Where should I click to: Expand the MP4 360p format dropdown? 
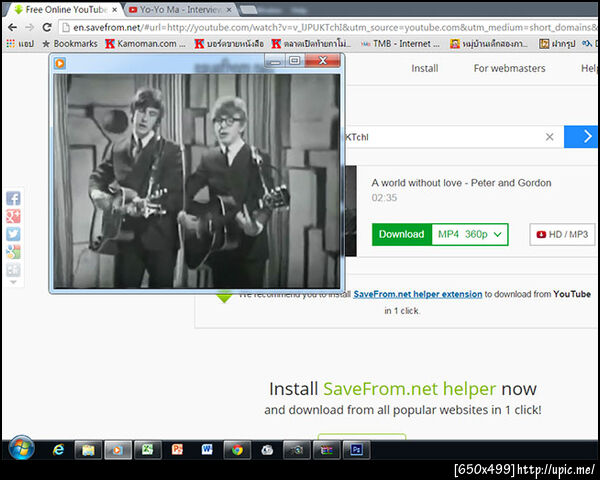(x=470, y=234)
